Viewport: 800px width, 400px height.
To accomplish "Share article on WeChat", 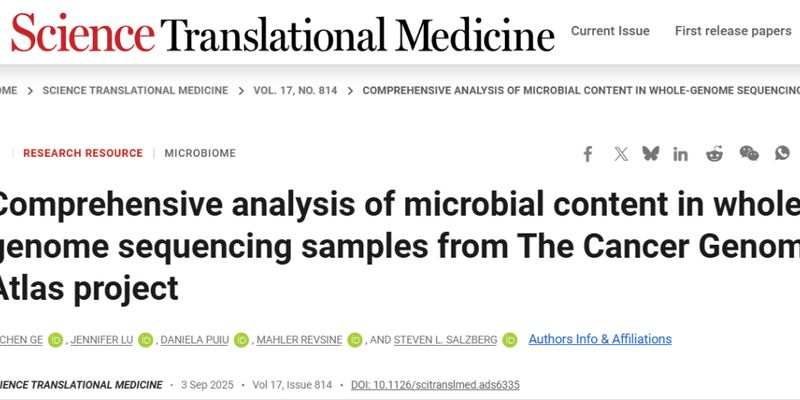I will pos(749,153).
